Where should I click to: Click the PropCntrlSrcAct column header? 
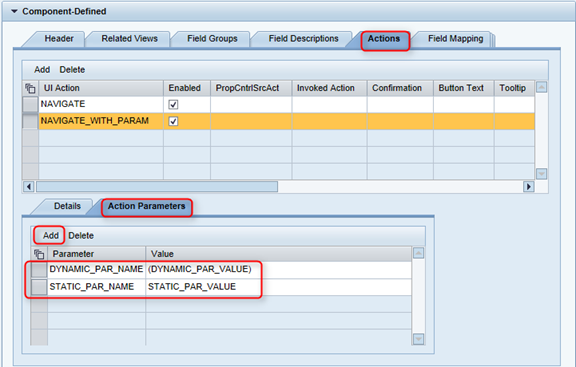(251, 88)
